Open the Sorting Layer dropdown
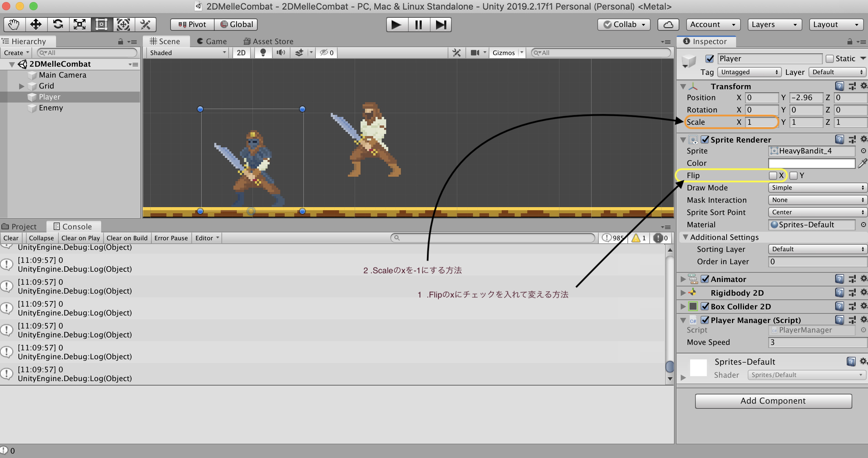This screenshot has height=458, width=868. click(818, 249)
